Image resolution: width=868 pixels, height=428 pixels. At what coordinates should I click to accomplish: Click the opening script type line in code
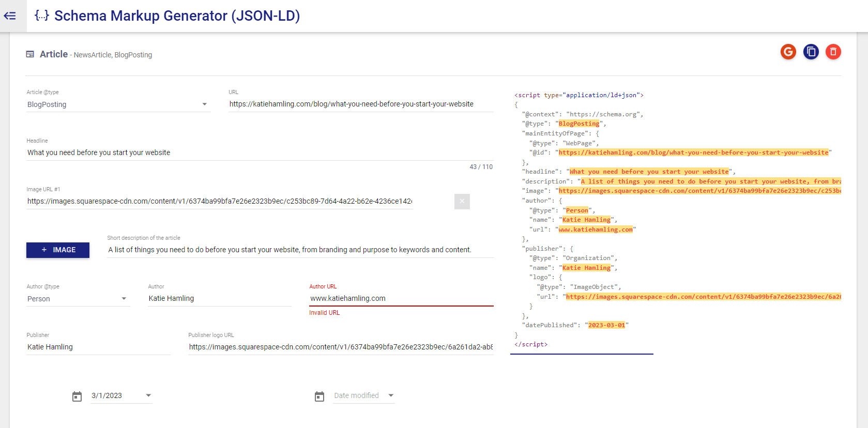click(578, 95)
